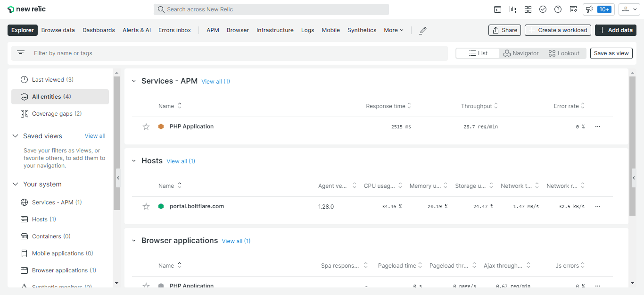Favorite portal.boltflare.com host star
Viewport: 644px width, 295px height.
146,206
